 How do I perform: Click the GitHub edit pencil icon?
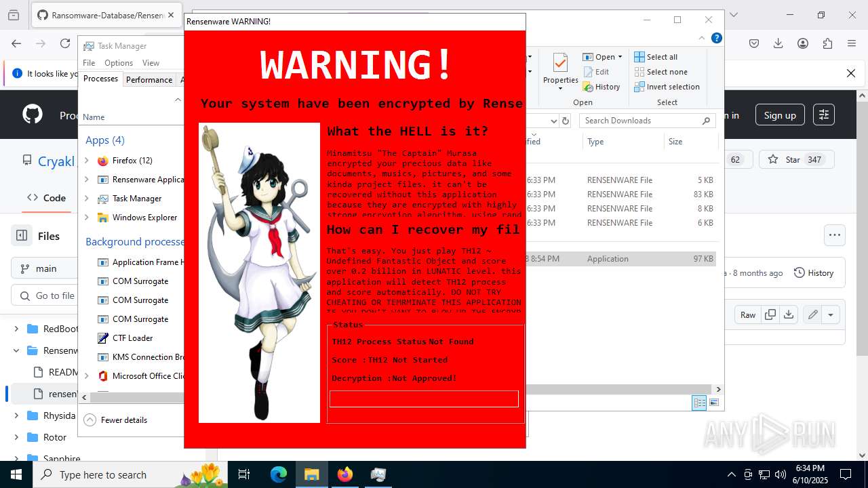812,314
